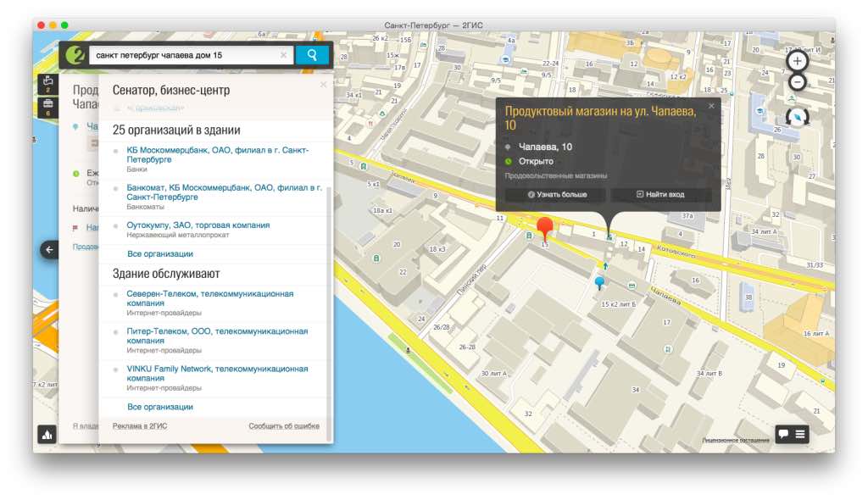Open the routes icon in left sidebar
This screenshot has height=500, width=868.
tap(47, 84)
